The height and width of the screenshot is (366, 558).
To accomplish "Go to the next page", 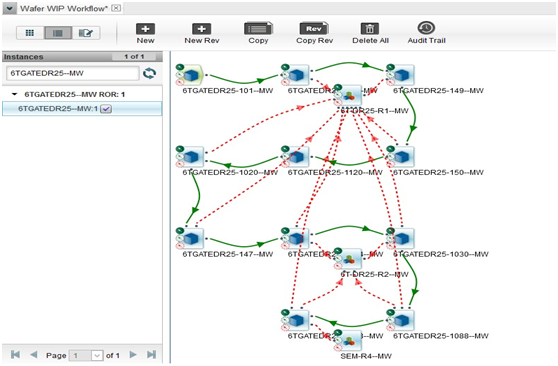I will 133,355.
